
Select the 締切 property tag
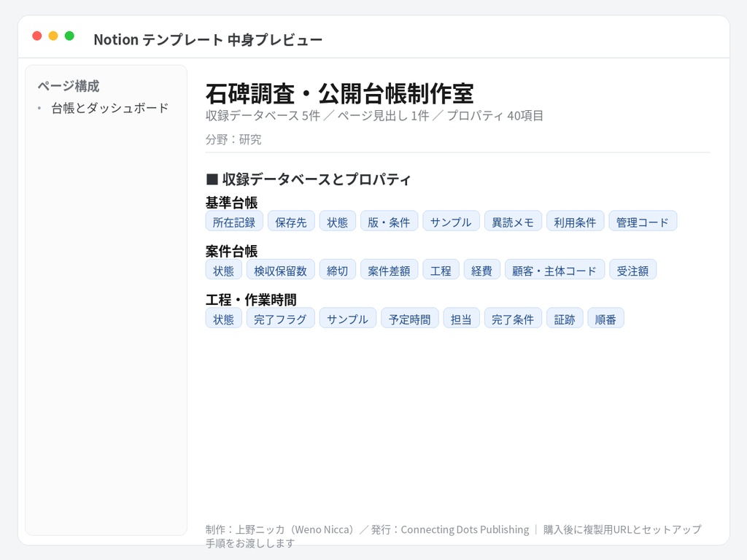click(337, 270)
